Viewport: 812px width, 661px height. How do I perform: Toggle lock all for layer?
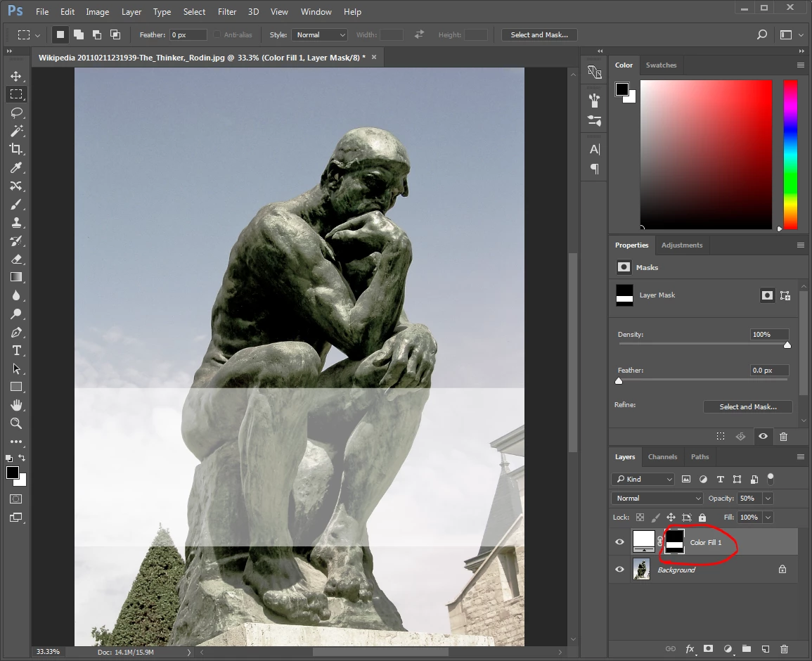tap(702, 518)
